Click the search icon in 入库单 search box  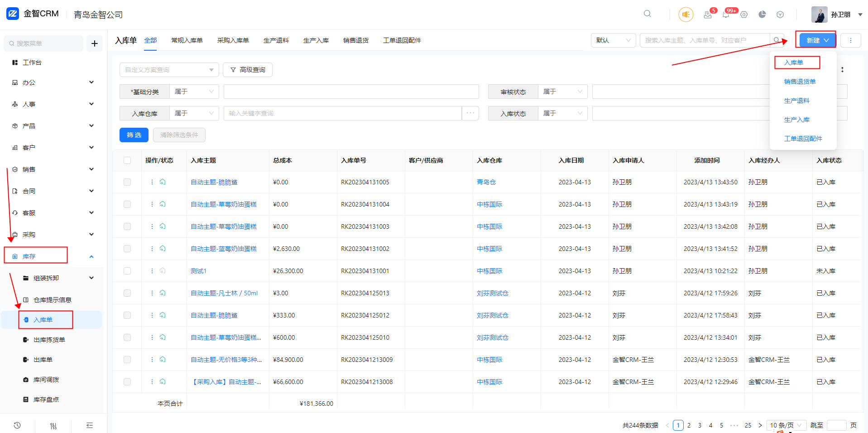click(x=777, y=40)
